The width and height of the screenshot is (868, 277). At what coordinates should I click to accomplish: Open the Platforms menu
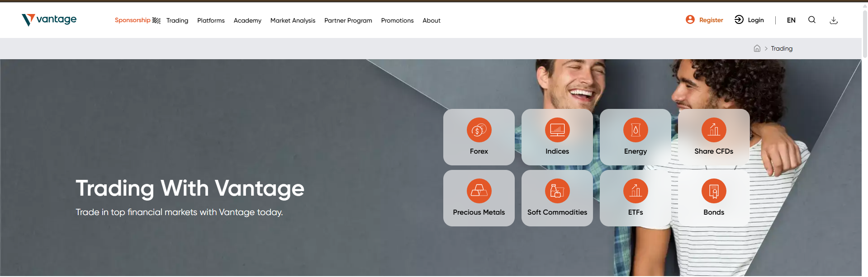(211, 20)
